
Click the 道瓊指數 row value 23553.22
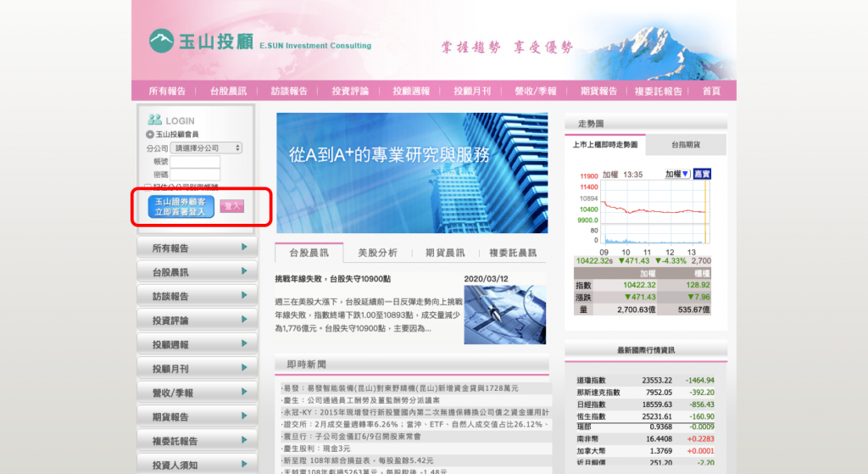[x=657, y=381]
